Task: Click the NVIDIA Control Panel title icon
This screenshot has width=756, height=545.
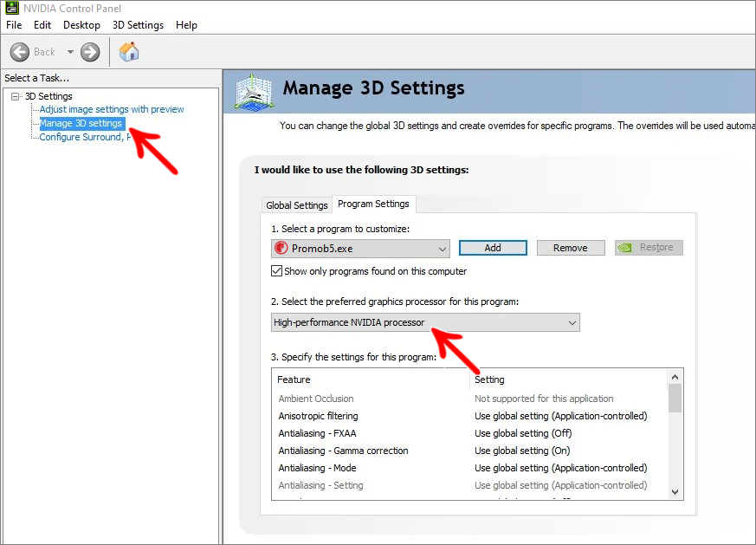Action: (x=12, y=8)
